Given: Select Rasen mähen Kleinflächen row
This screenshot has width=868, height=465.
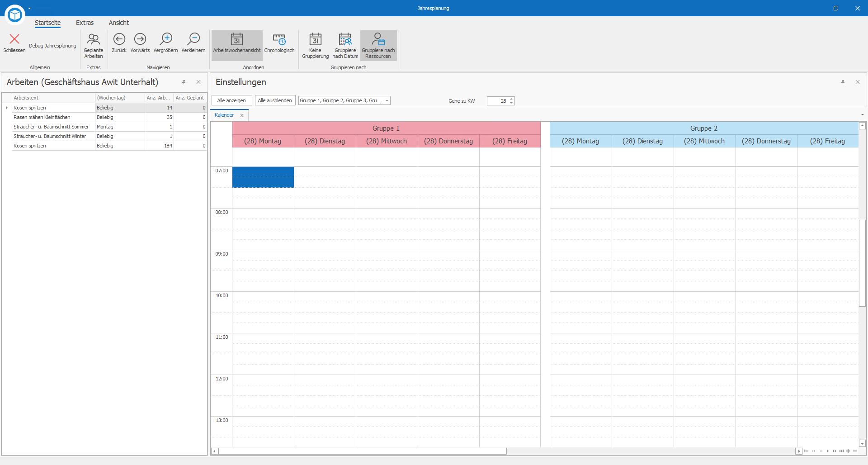Looking at the screenshot, I should (109, 117).
